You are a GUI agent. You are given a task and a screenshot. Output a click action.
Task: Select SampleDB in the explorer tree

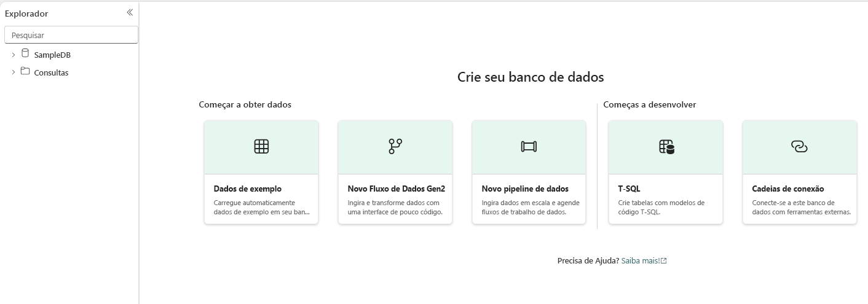pos(52,55)
